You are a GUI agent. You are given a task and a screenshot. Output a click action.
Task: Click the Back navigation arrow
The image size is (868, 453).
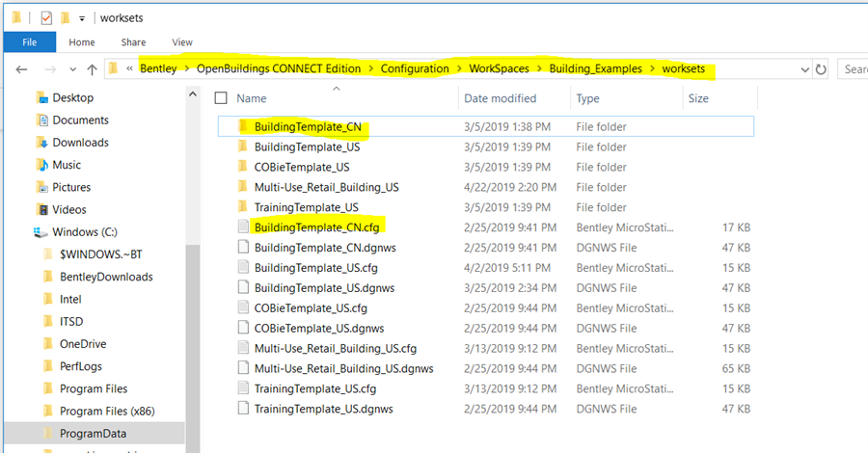coord(21,69)
